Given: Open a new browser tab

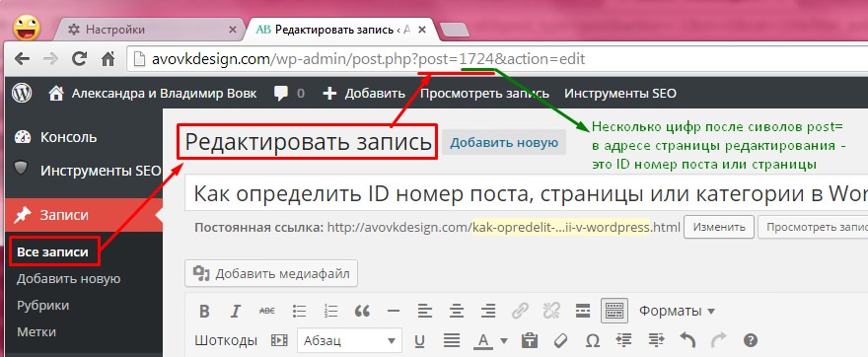Looking at the screenshot, I should (x=455, y=31).
